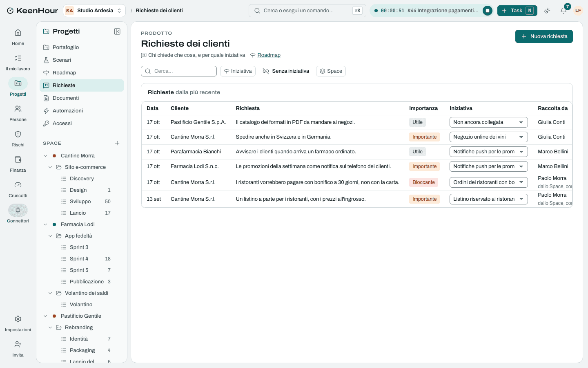Image resolution: width=588 pixels, height=368 pixels.
Task: Open Finanza wallet icon
Action: pyautogui.click(x=18, y=159)
